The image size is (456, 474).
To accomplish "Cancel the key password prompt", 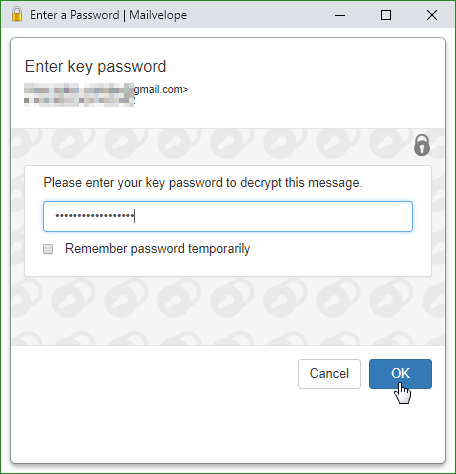I will [329, 374].
